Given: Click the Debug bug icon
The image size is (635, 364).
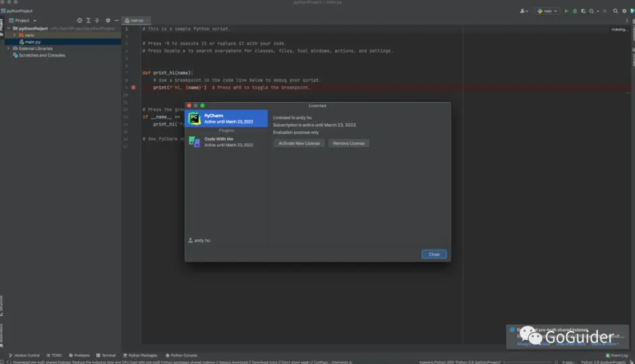Looking at the screenshot, I should pyautogui.click(x=574, y=11).
